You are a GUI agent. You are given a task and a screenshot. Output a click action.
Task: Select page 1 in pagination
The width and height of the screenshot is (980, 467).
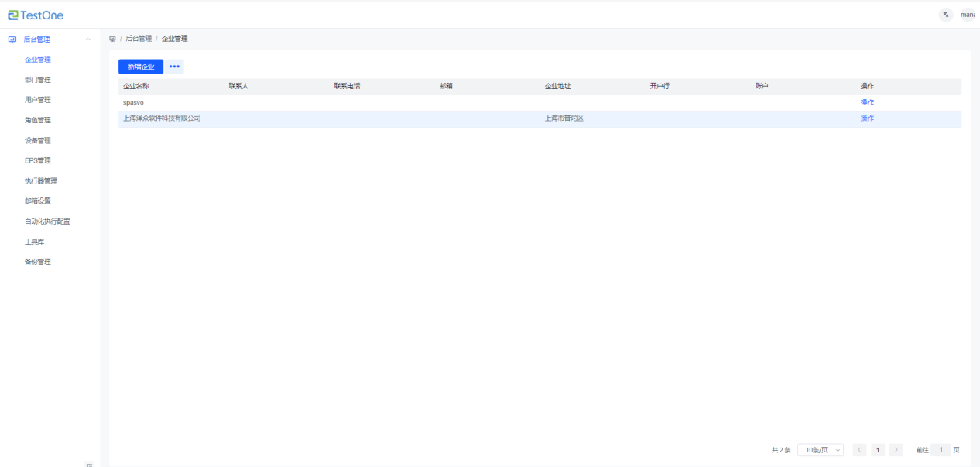[x=878, y=450]
